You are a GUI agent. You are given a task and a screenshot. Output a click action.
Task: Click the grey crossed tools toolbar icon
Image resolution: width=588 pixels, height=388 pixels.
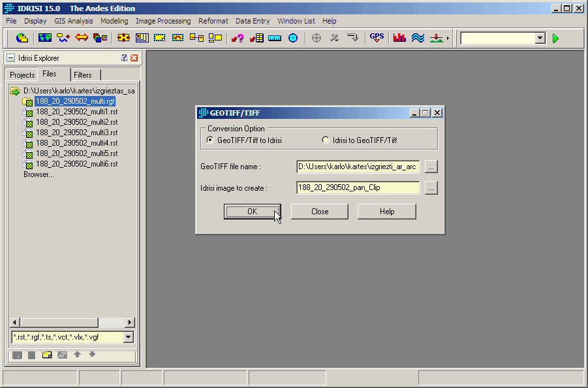[335, 38]
